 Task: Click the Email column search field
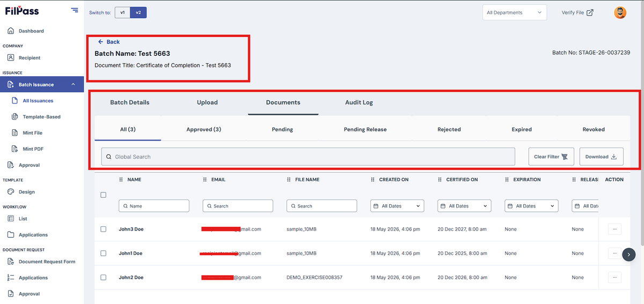[238, 206]
